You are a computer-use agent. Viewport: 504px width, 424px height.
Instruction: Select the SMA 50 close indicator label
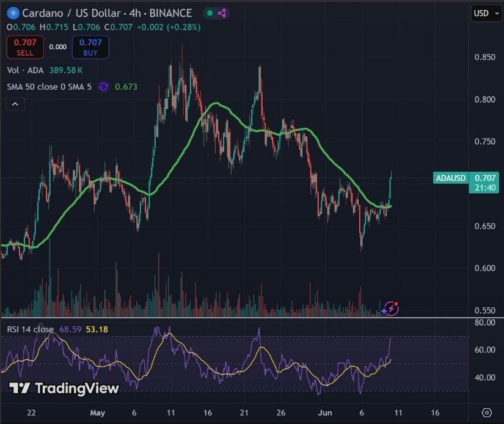tap(49, 87)
